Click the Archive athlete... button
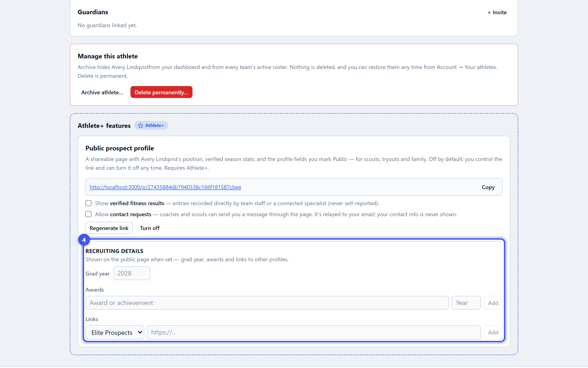Image resolution: width=588 pixels, height=368 pixels. point(102,92)
